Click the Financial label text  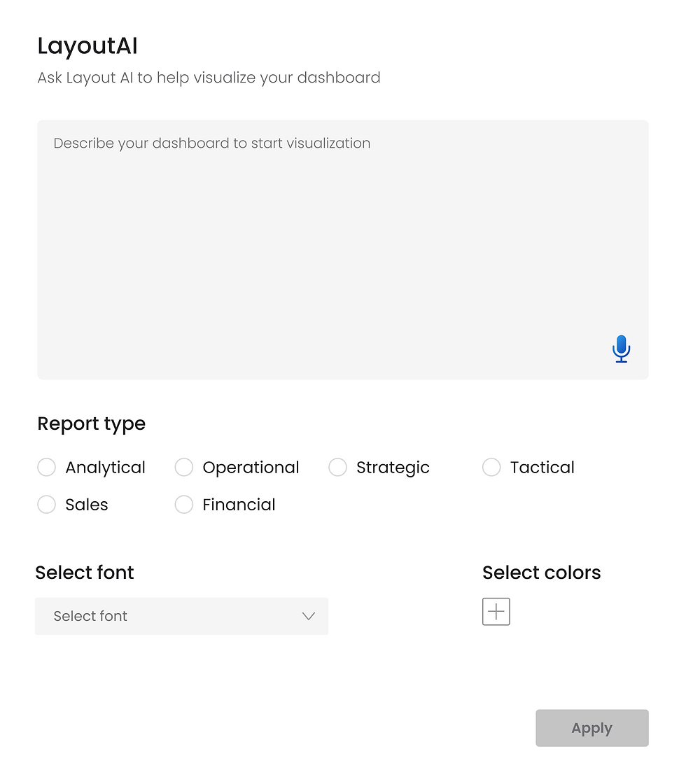click(238, 504)
